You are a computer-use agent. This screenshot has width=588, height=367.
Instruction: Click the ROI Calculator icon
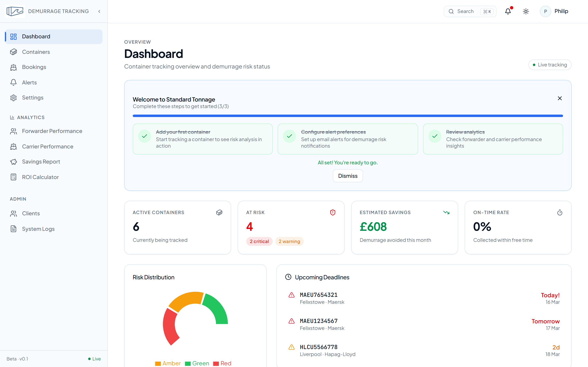14,177
